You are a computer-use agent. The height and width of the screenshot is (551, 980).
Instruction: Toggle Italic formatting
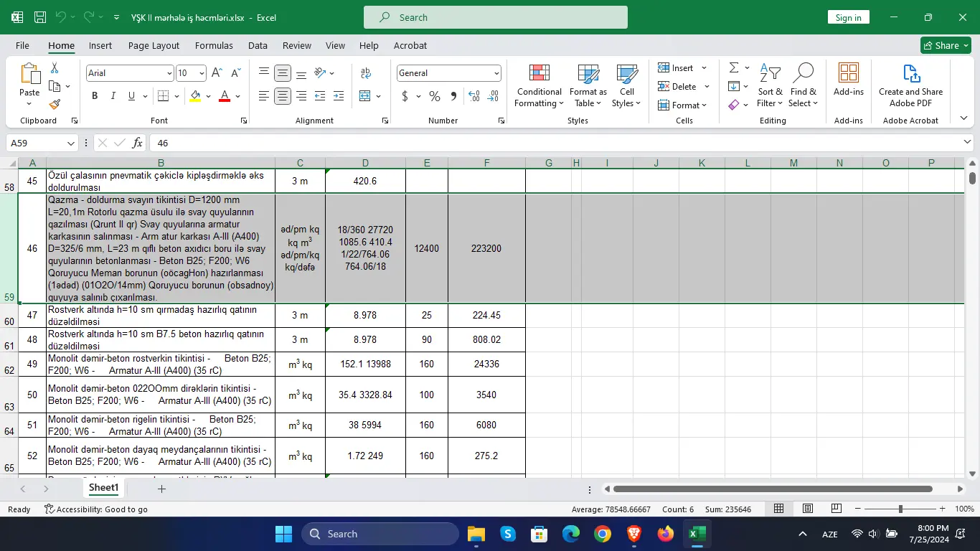(x=113, y=96)
